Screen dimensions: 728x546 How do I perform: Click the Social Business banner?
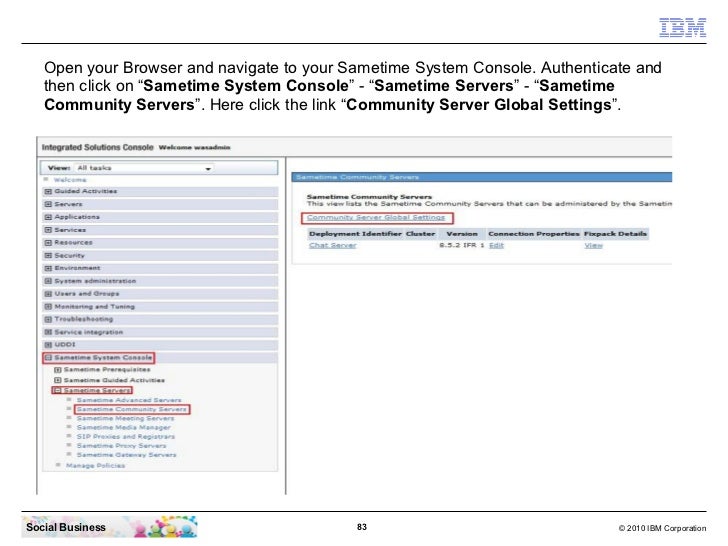pyautogui.click(x=110, y=527)
